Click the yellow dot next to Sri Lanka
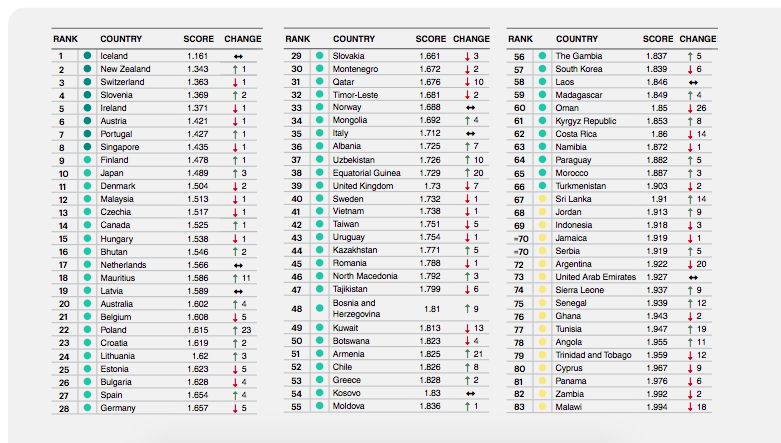This screenshot has width=781, height=443. [542, 199]
